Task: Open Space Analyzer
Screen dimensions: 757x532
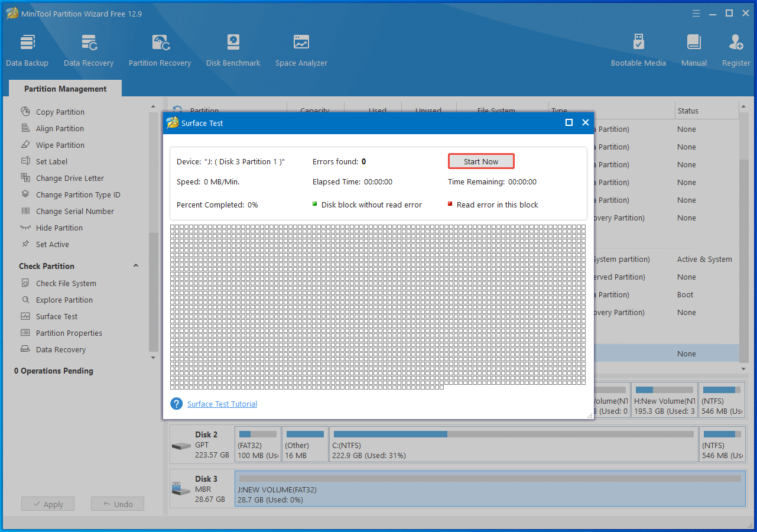Action: pos(301,51)
